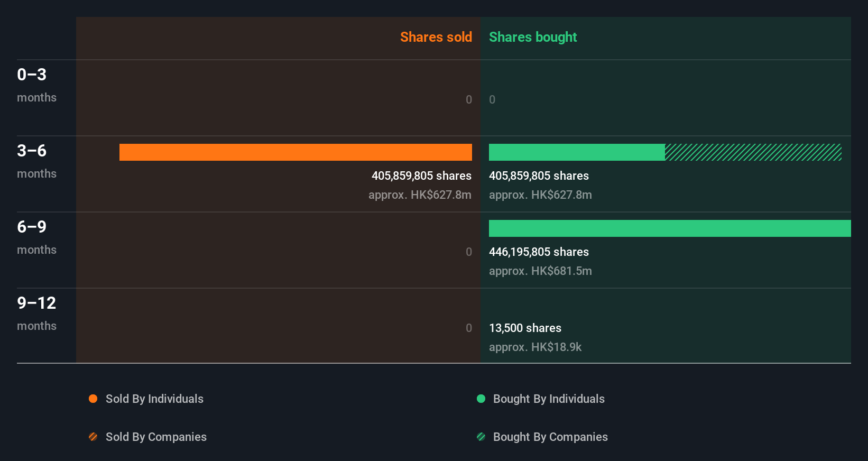The height and width of the screenshot is (461, 868).
Task: Click the hatched green bought-by-companies bar segment
Action: (753, 152)
